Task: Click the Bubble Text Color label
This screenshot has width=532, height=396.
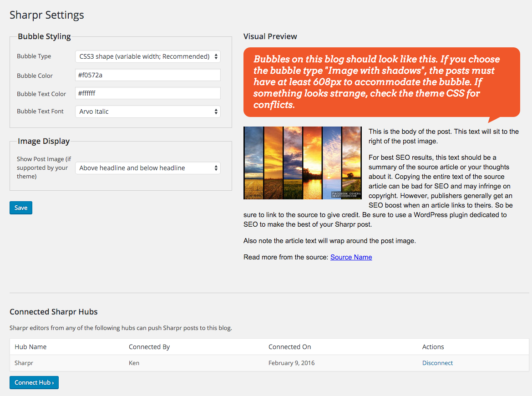Action: [x=41, y=94]
